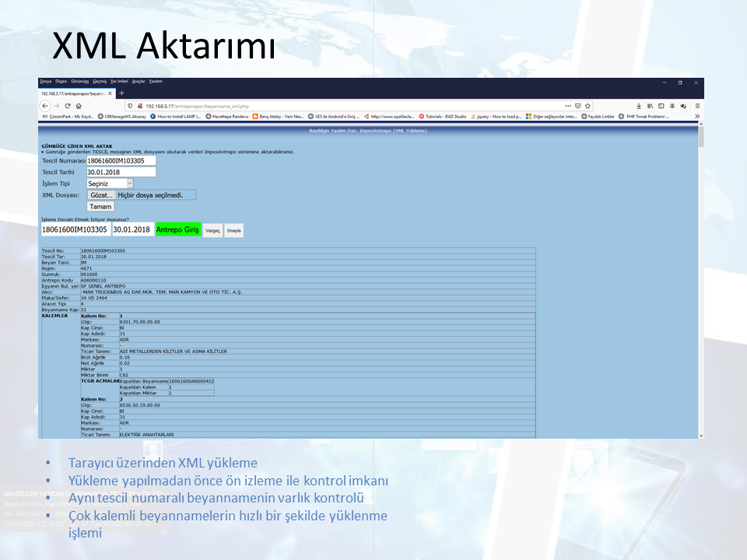Open the hamburger application menu
The image size is (747, 560).
(697, 106)
